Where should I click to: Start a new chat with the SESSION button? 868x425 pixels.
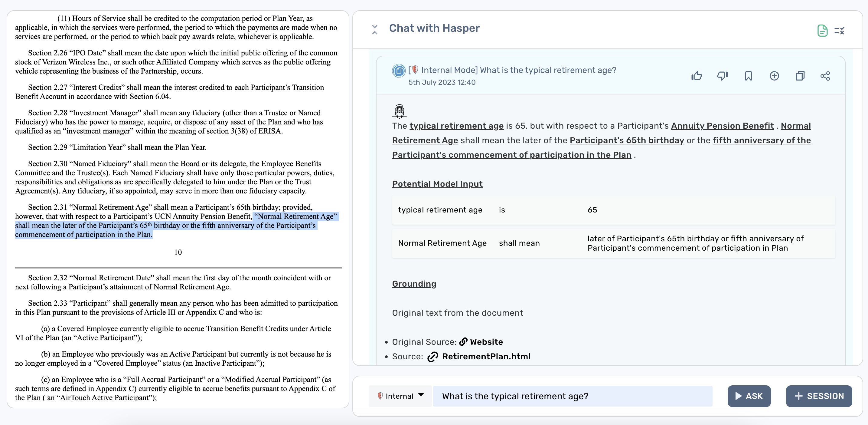818,396
